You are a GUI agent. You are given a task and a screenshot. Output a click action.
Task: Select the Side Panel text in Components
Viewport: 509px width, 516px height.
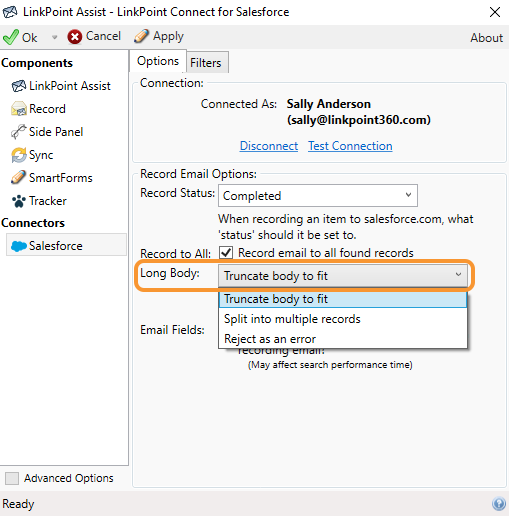point(56,132)
